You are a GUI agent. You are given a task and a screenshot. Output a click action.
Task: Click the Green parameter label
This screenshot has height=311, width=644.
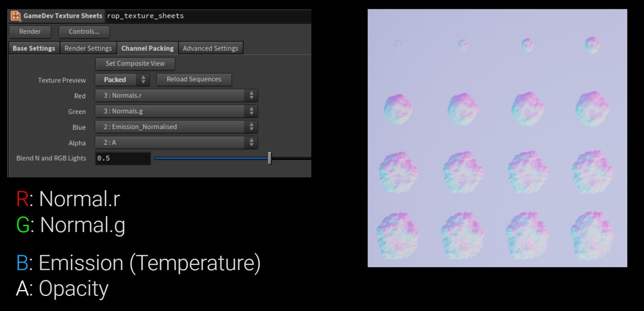click(x=77, y=112)
